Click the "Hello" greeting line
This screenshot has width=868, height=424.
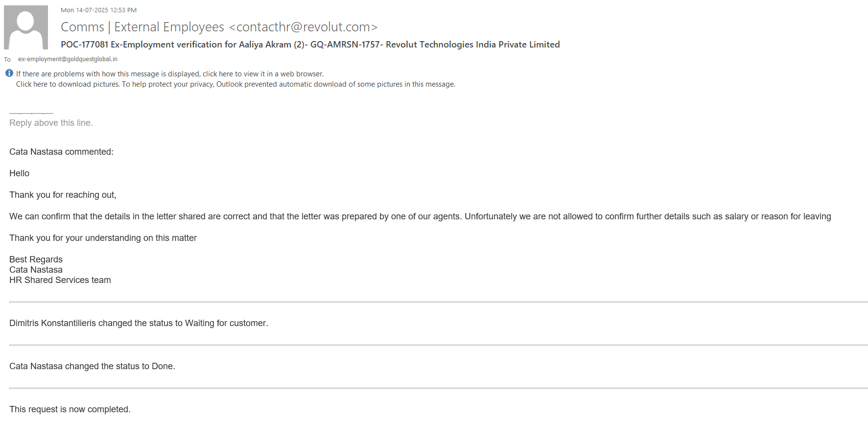click(20, 173)
